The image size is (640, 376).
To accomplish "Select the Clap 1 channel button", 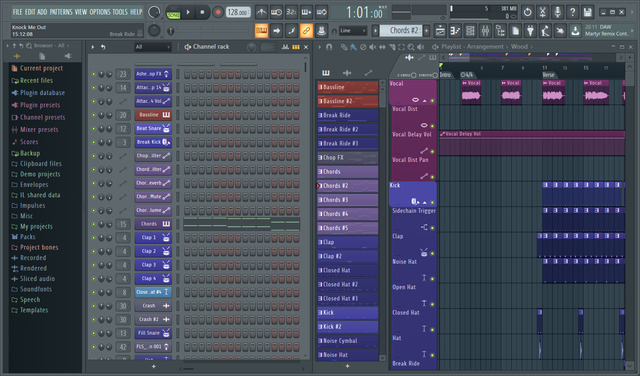I will (x=153, y=238).
